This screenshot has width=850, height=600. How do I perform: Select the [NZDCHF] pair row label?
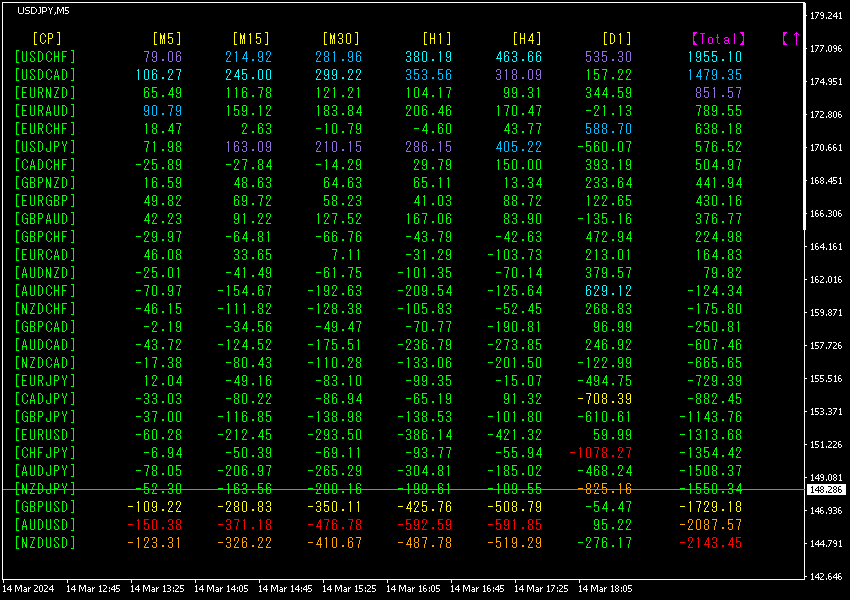(45, 309)
